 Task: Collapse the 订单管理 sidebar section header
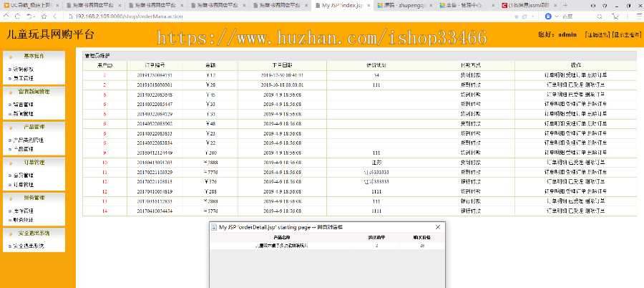coord(34,162)
